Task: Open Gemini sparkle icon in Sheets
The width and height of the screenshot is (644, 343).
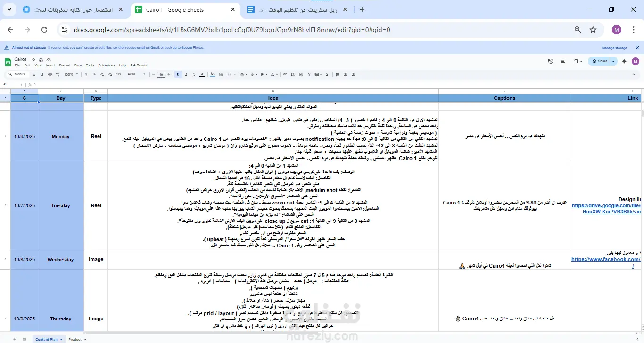Action: click(624, 61)
